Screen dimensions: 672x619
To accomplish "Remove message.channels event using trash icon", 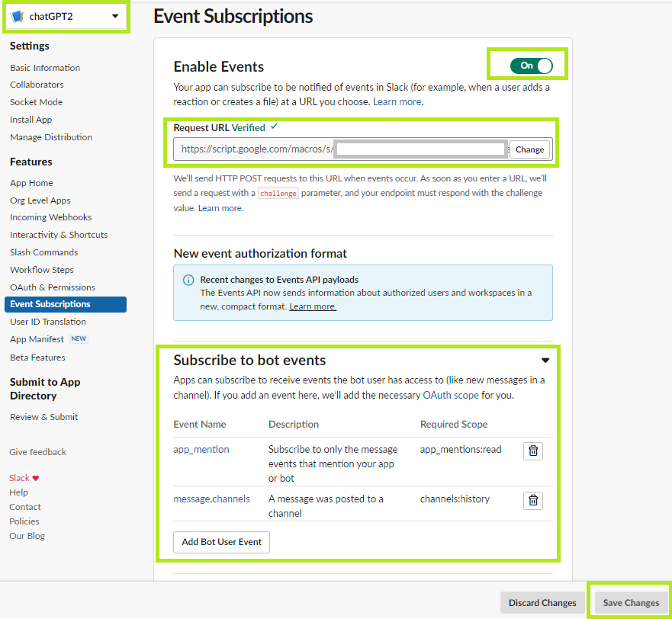I will tap(533, 500).
